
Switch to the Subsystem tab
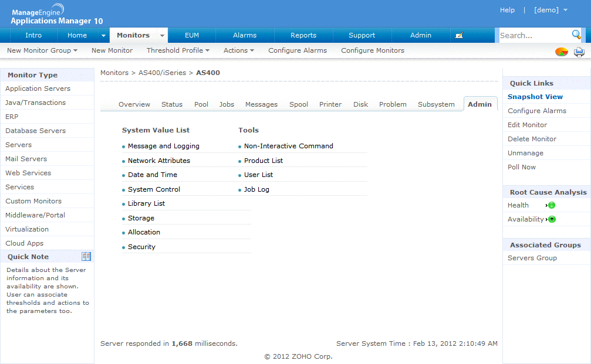[x=436, y=104]
